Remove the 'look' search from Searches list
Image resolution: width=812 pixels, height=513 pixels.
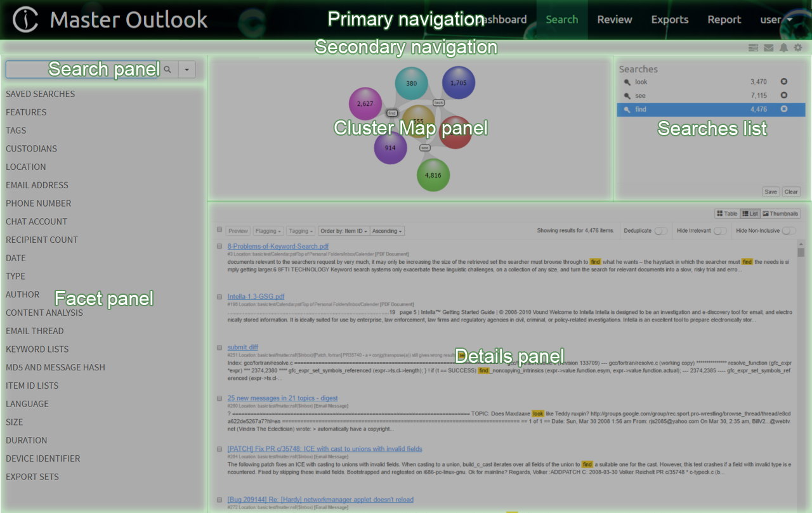(783, 82)
